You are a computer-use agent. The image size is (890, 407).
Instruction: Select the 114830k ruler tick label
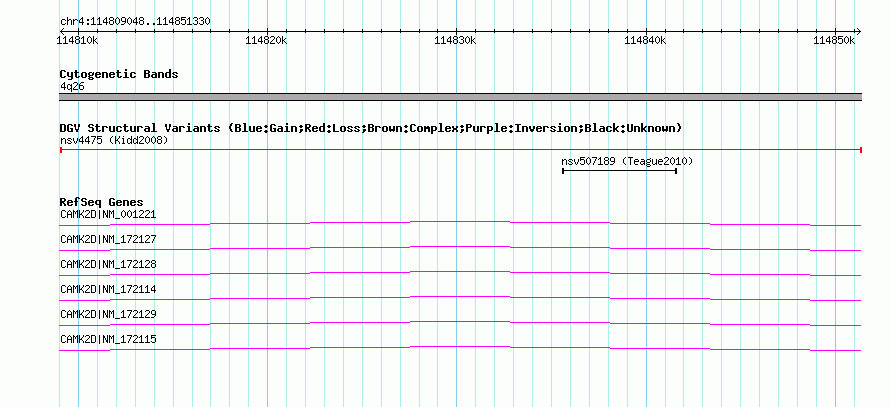coord(456,40)
